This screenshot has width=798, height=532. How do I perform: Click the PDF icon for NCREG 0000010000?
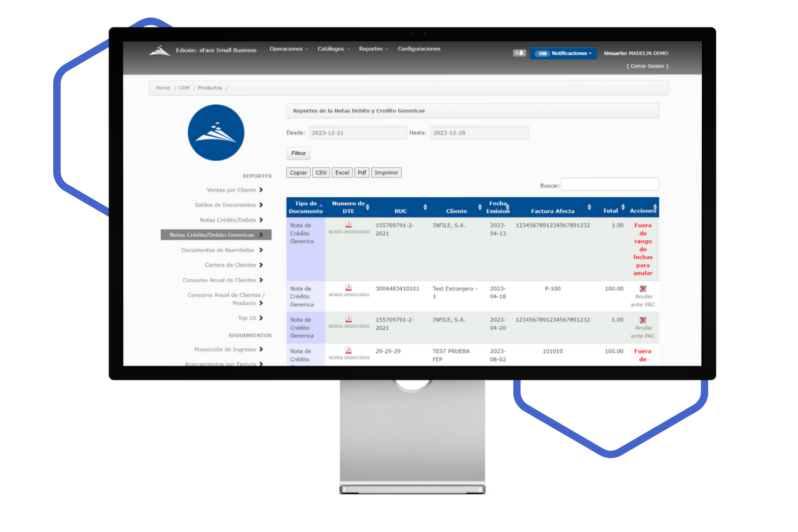click(348, 225)
